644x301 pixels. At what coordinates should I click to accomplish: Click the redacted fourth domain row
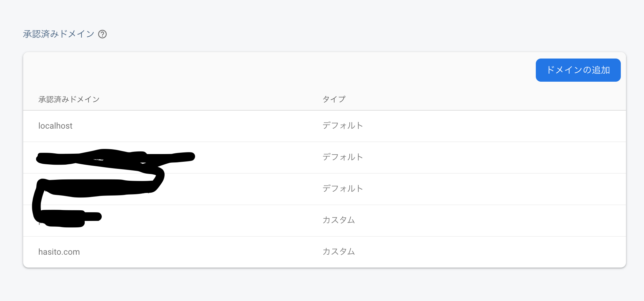click(225, 220)
